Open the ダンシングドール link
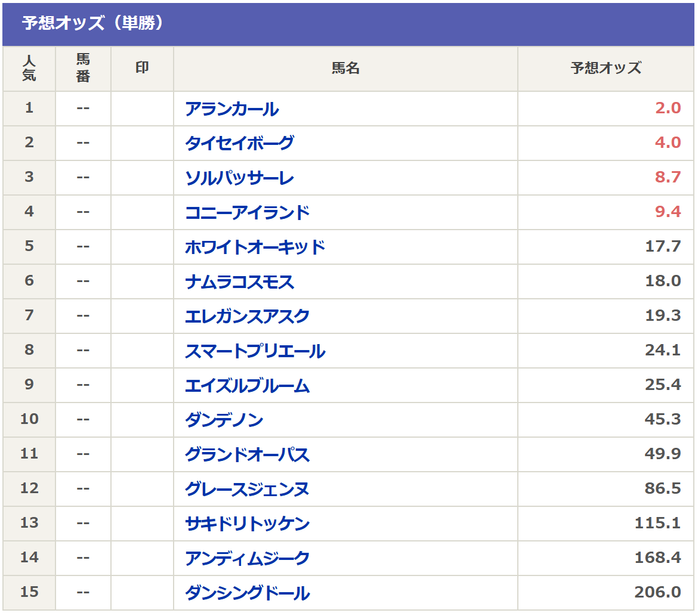Viewport: 698px width, 616px height. pos(247,593)
